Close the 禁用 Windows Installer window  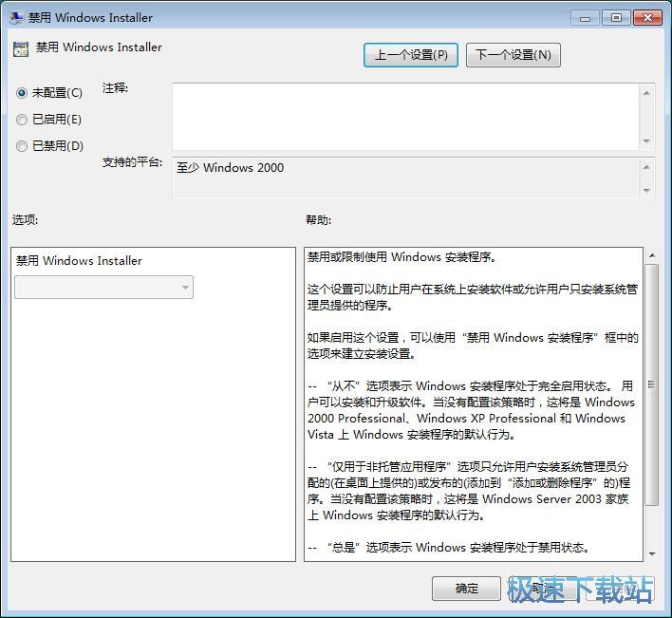pyautogui.click(x=647, y=18)
